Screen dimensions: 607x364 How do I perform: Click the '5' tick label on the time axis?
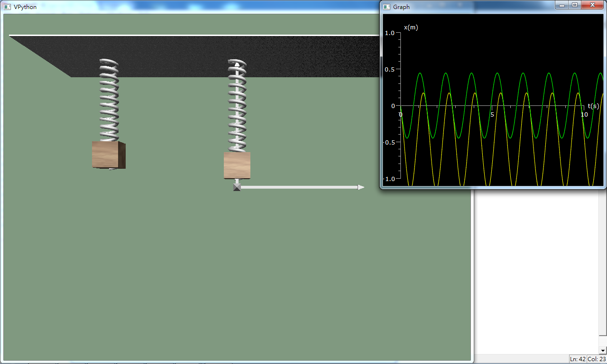pyautogui.click(x=492, y=115)
